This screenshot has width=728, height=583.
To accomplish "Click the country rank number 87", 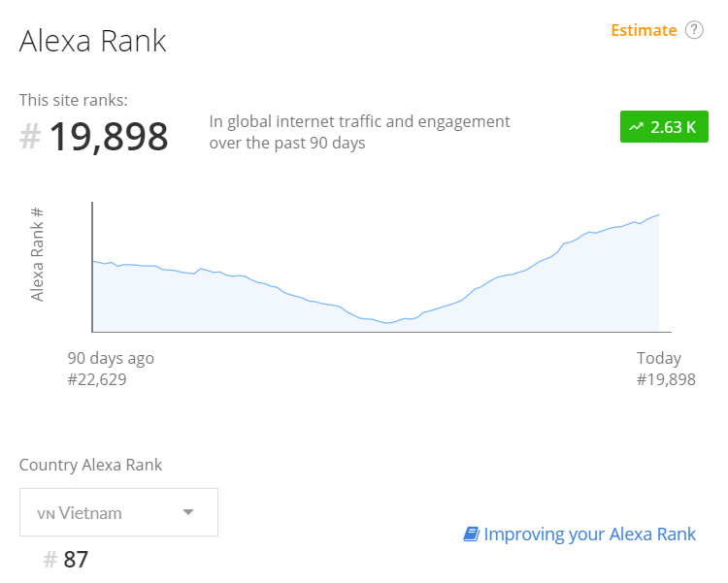I will click(76, 560).
